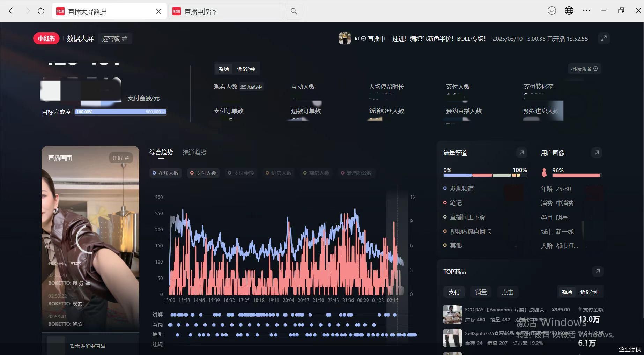Select 近5分钟 in the metrics range
The width and height of the screenshot is (644, 355).
246,69
